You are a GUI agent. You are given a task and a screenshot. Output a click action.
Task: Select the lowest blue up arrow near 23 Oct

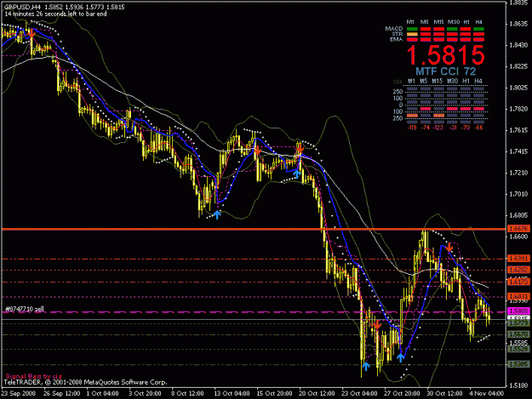366,366
